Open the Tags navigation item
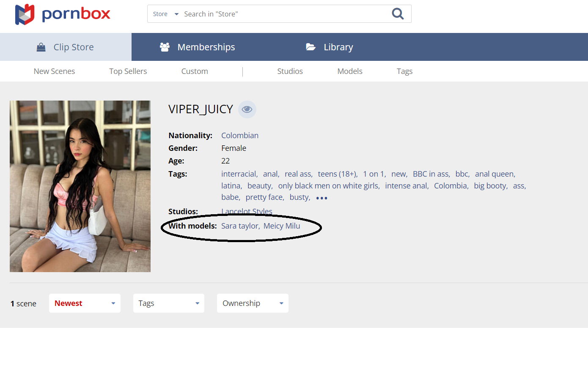Image resolution: width=588 pixels, height=371 pixels. (404, 71)
